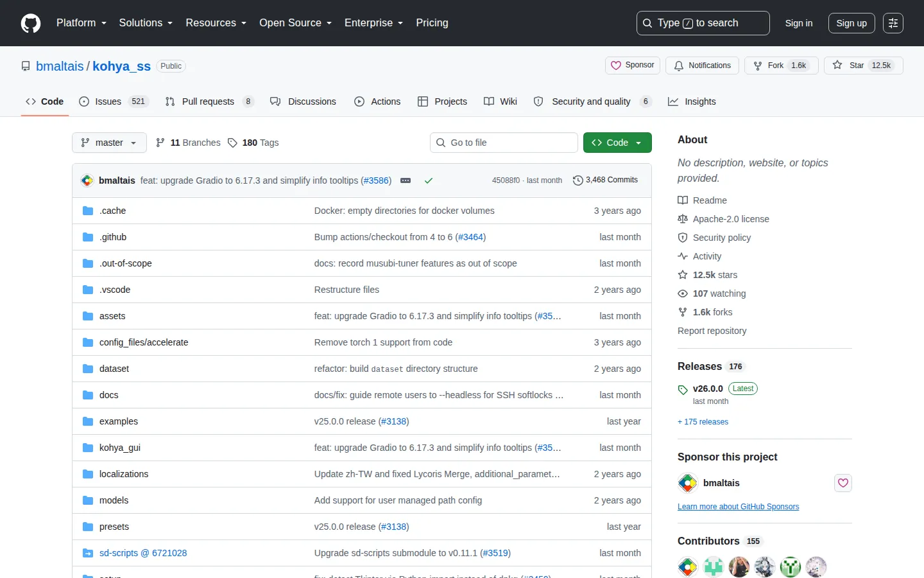Open the fifth contributor avatar
The image size is (924, 578).
[791, 567]
